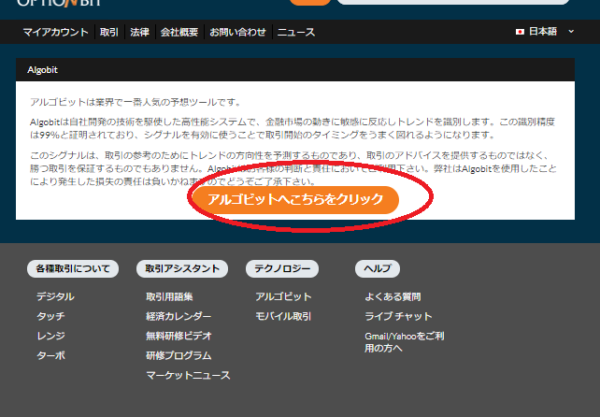
Task: Click お問い合わせ in the top menu
Action: pos(238,33)
